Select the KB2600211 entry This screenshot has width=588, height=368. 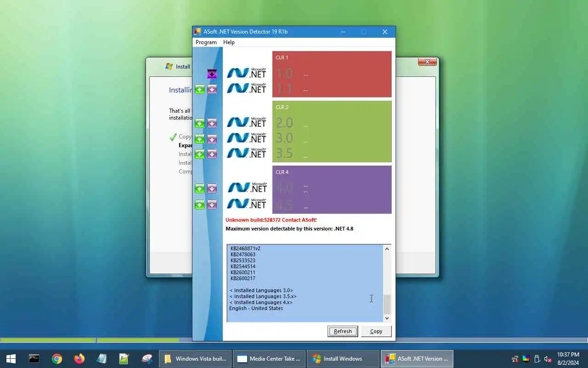[x=243, y=272]
